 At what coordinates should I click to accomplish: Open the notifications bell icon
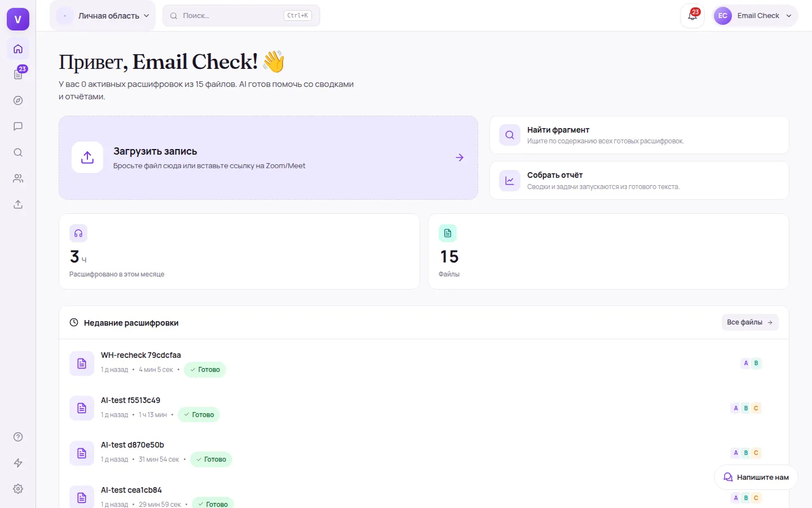[x=692, y=16]
